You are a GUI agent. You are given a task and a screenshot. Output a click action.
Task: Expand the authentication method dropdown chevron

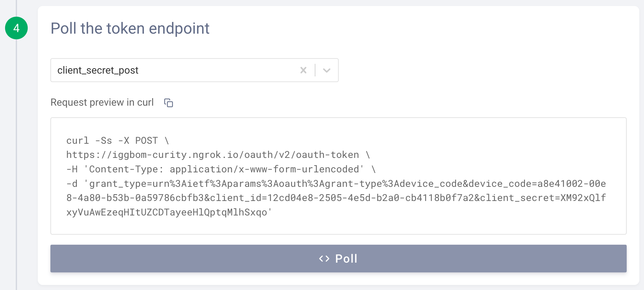click(x=327, y=70)
